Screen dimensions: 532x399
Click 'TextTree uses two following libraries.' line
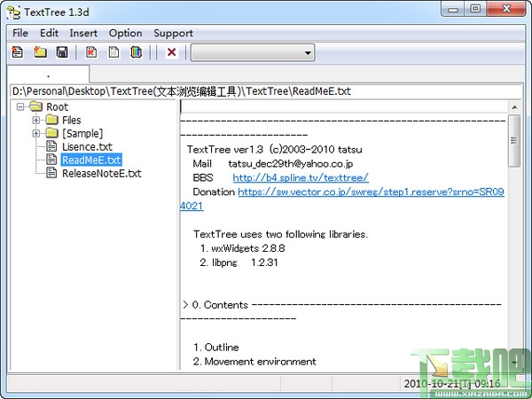point(280,234)
